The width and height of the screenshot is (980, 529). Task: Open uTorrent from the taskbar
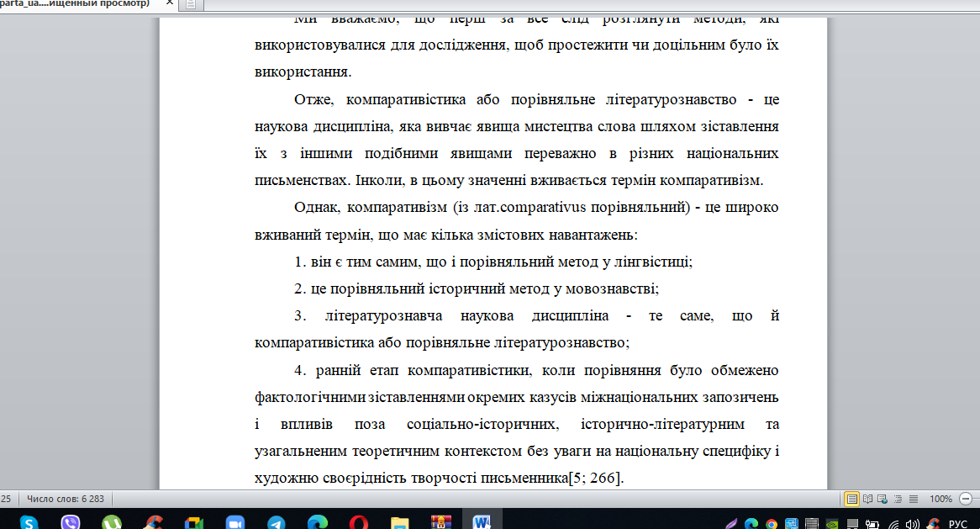(111, 522)
